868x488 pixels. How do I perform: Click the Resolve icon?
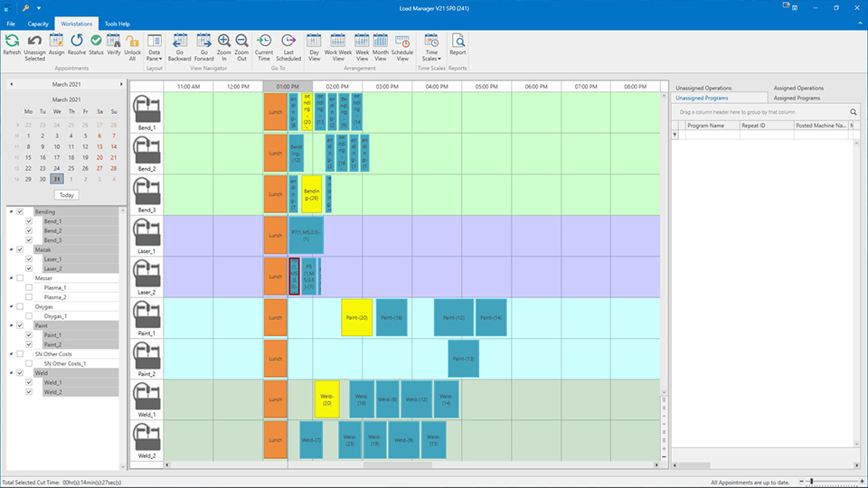76,41
